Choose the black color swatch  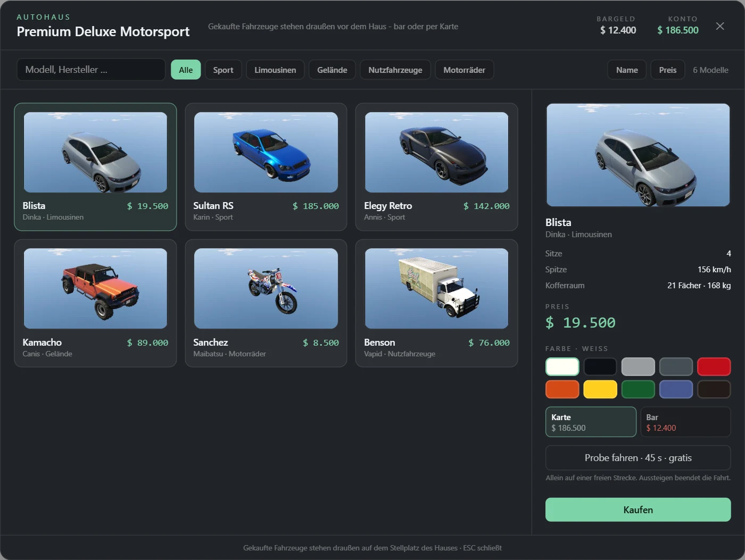pos(600,366)
